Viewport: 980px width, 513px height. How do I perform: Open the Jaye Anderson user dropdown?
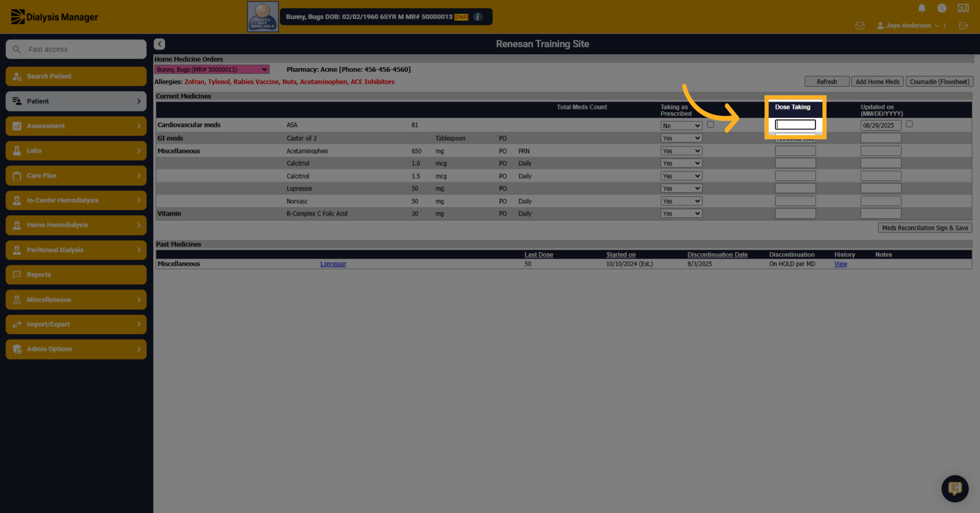908,25
